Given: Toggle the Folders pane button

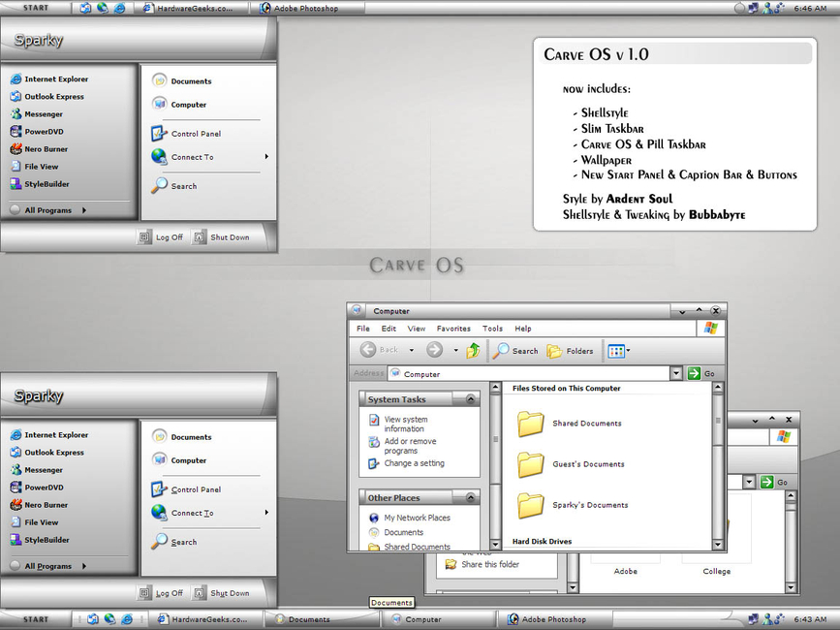Looking at the screenshot, I should click(570, 351).
